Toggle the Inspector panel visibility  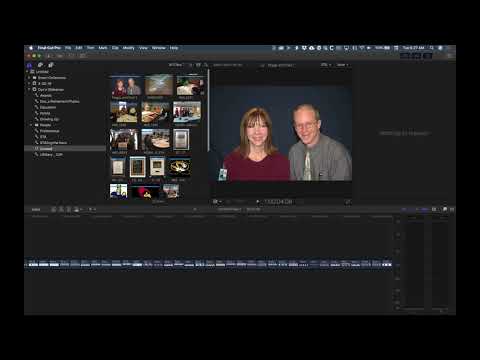click(428, 56)
